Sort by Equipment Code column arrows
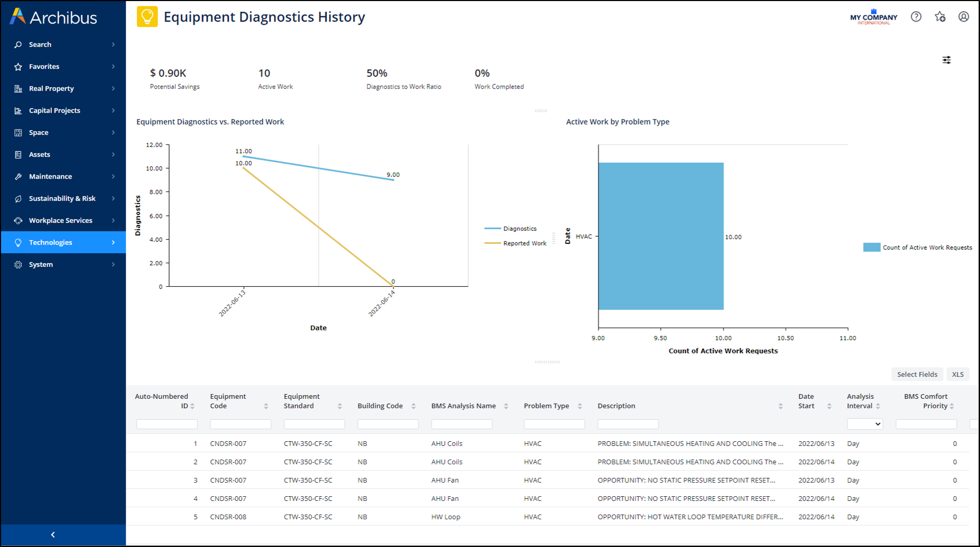Viewport: 980px width, 547px height. [266, 406]
